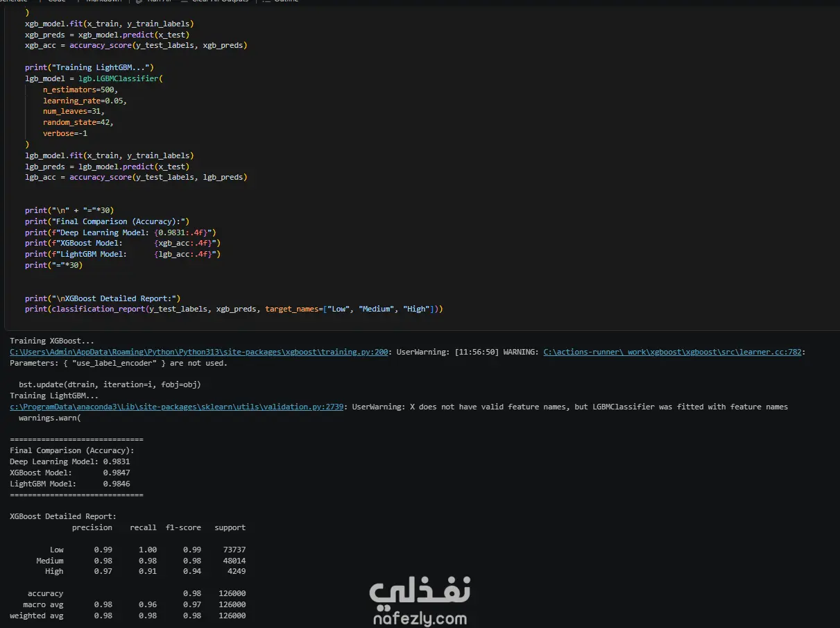The image size is (840, 628).
Task: Click the learning_rate=0.05 parameter
Action: [85, 101]
